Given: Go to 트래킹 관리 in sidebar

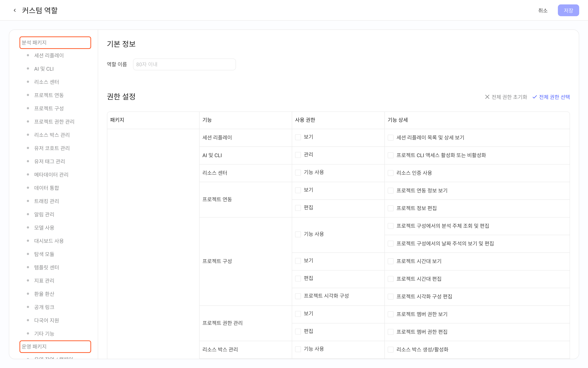Looking at the screenshot, I should pyautogui.click(x=46, y=201).
